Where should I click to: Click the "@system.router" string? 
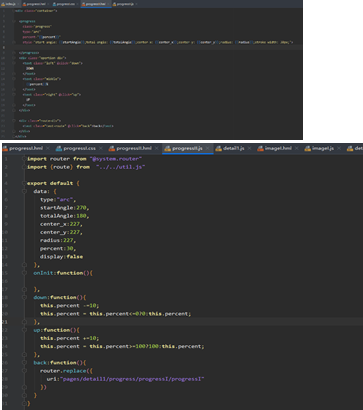coord(116,159)
